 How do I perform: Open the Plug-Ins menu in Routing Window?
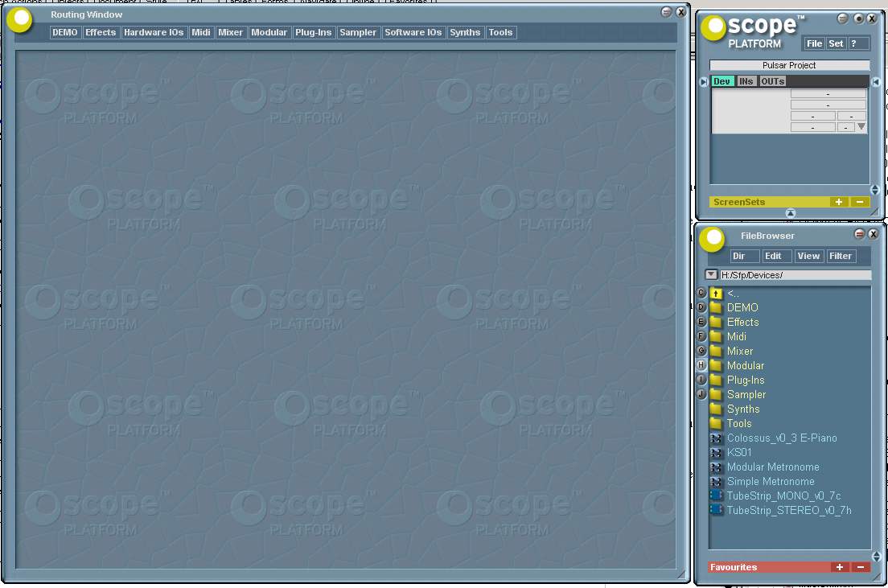(x=313, y=32)
